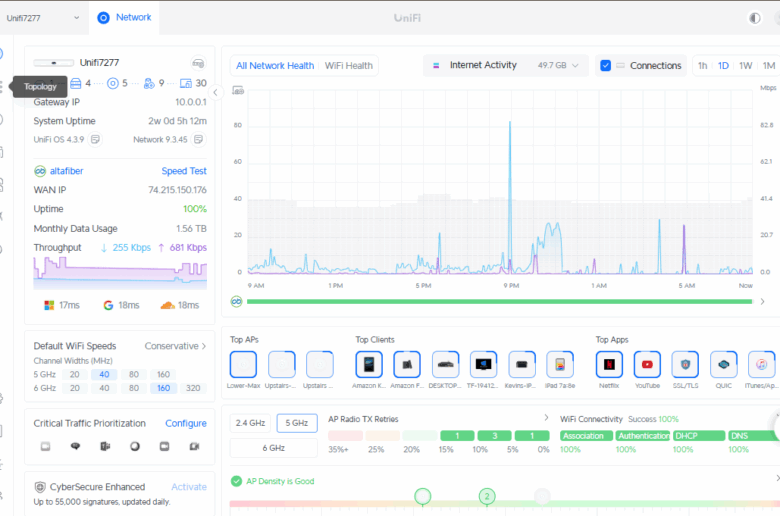Click the Topology icon in the sidebar
This screenshot has width=780, height=516.
point(3,86)
